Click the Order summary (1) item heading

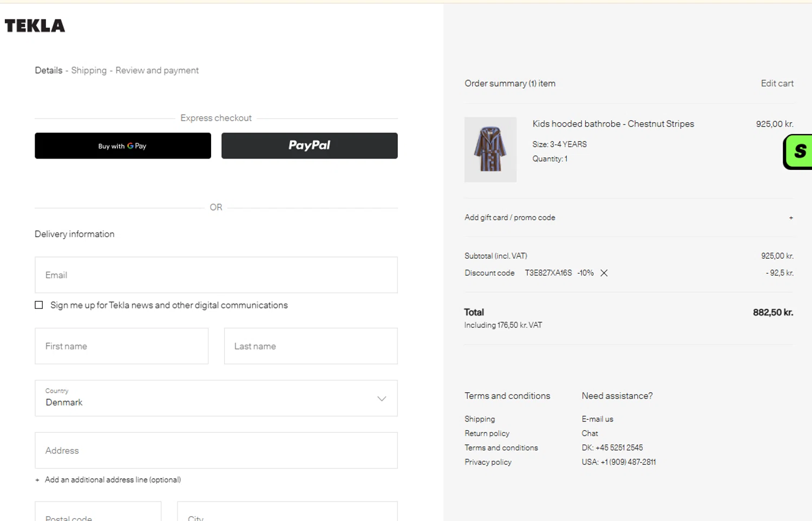(510, 83)
